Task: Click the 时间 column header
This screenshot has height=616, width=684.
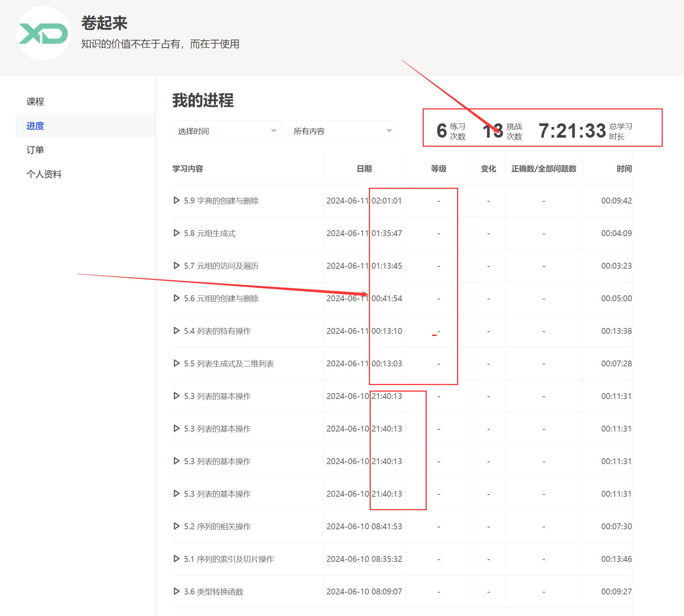Action: tap(624, 169)
